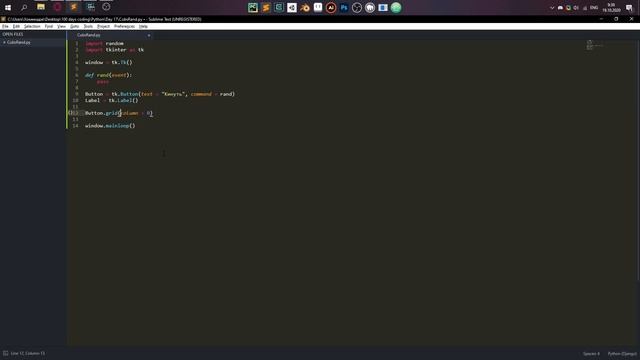This screenshot has width=640, height=360.
Task: Click the tk.Button line 9
Action: pyautogui.click(x=160, y=94)
